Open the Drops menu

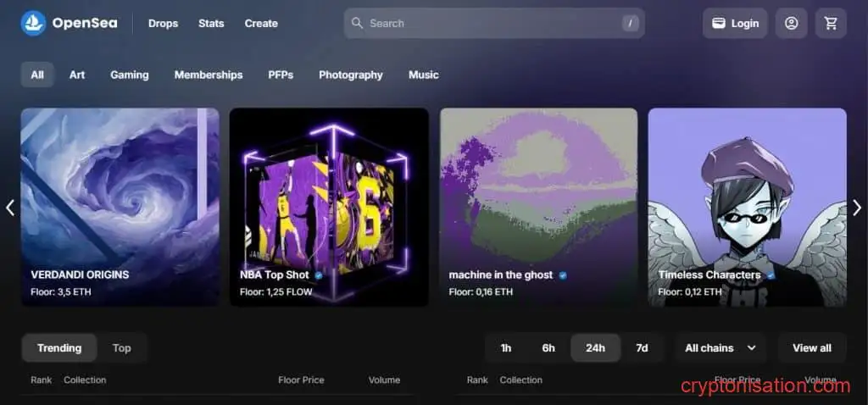[164, 23]
